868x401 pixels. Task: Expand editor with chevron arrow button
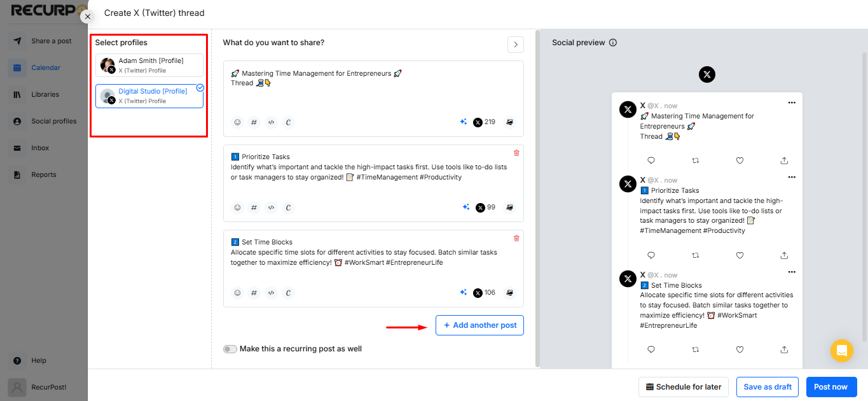pyautogui.click(x=516, y=45)
